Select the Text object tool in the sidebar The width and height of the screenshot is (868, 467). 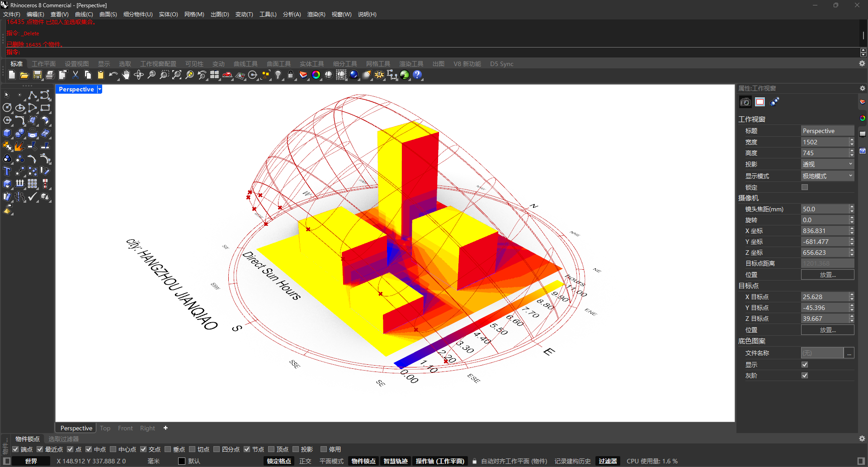click(7, 171)
